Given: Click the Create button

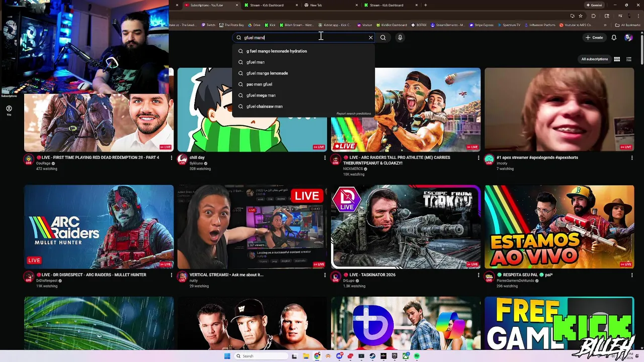Looking at the screenshot, I should (594, 38).
